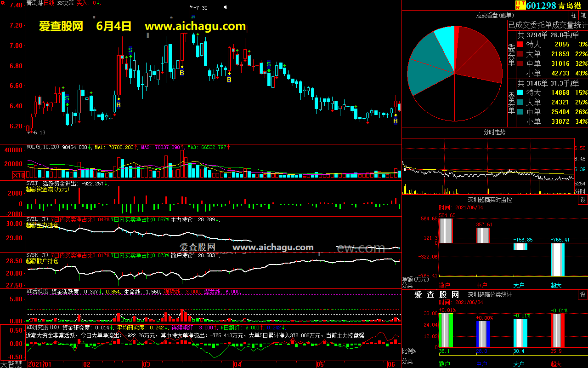Click the 中户 net bar labeled 357.61
The image size is (588, 368).
coord(483,235)
